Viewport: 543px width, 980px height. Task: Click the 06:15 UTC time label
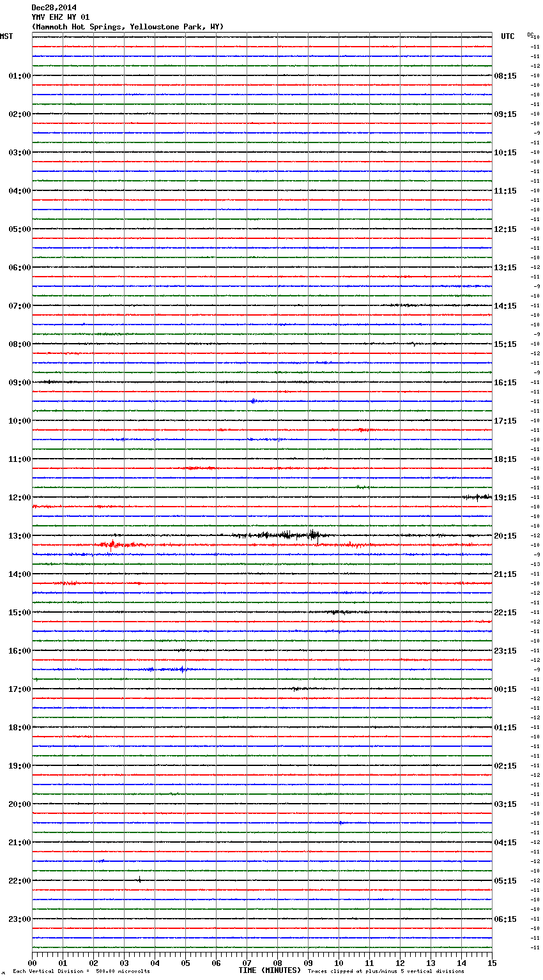[505, 919]
